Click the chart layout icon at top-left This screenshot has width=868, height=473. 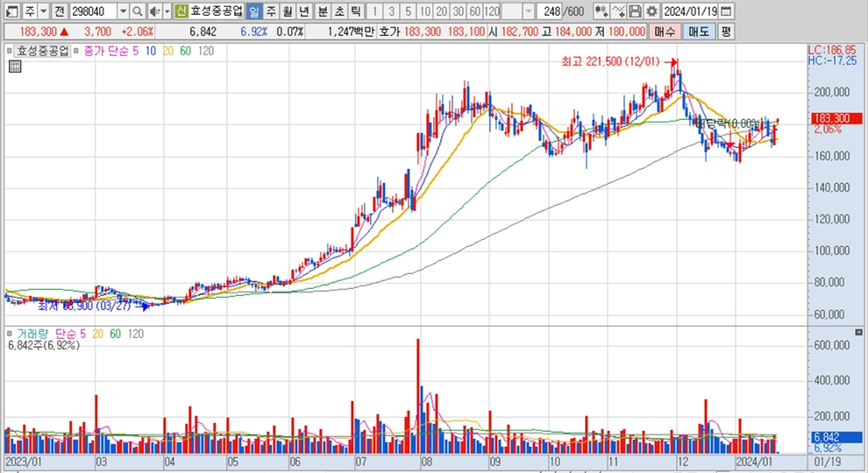coord(12,11)
